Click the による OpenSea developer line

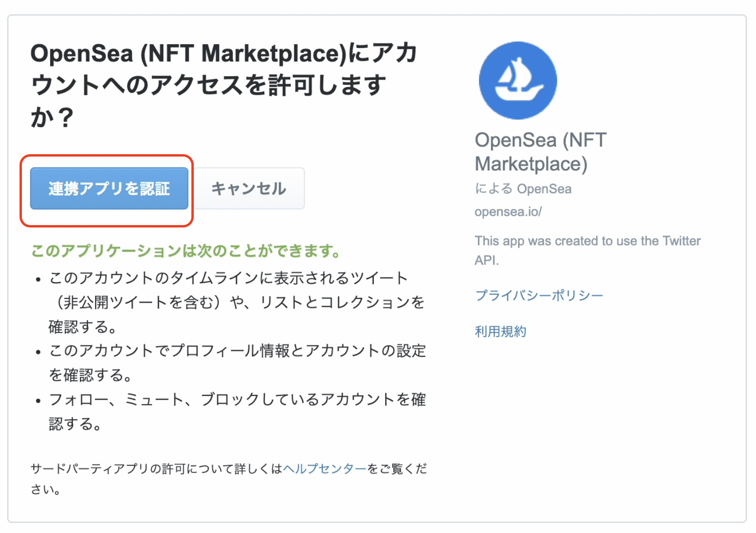pyautogui.click(x=523, y=189)
